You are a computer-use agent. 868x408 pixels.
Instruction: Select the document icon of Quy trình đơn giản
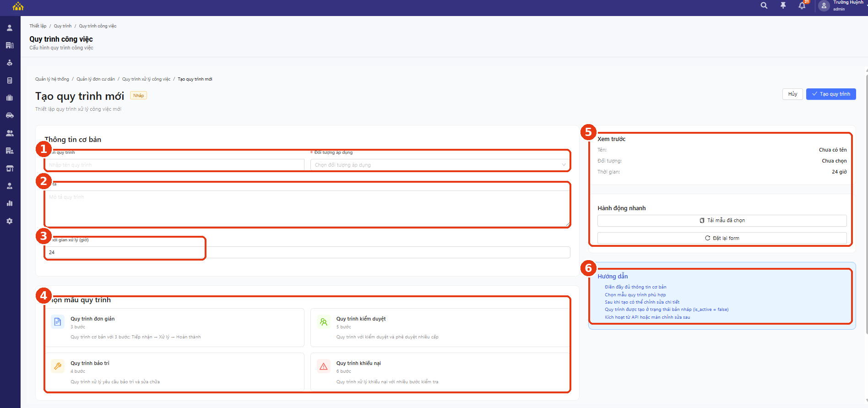58,322
